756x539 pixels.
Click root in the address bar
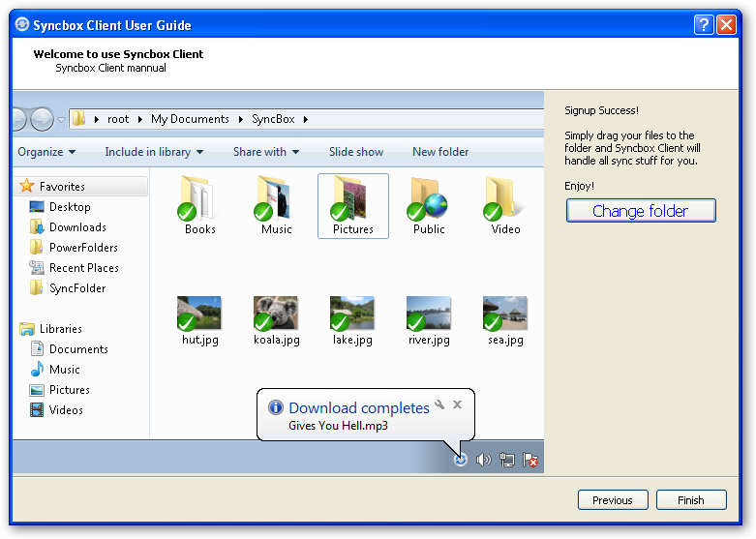coord(118,119)
